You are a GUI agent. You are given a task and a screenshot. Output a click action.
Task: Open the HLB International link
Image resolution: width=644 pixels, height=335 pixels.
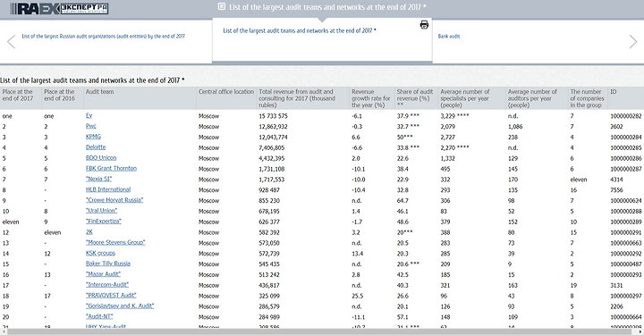tap(108, 190)
